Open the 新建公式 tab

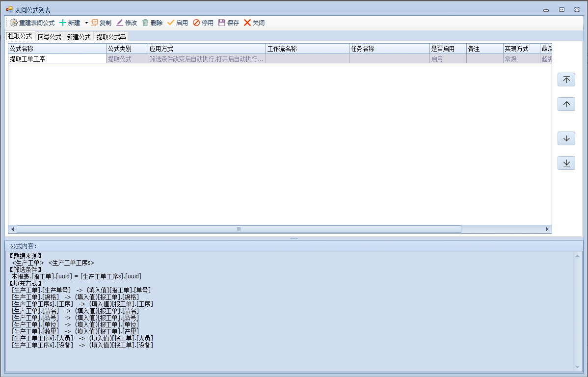[x=79, y=37]
